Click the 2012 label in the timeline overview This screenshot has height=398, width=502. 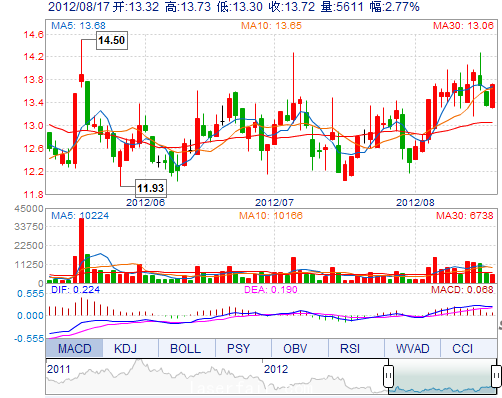[276, 369]
